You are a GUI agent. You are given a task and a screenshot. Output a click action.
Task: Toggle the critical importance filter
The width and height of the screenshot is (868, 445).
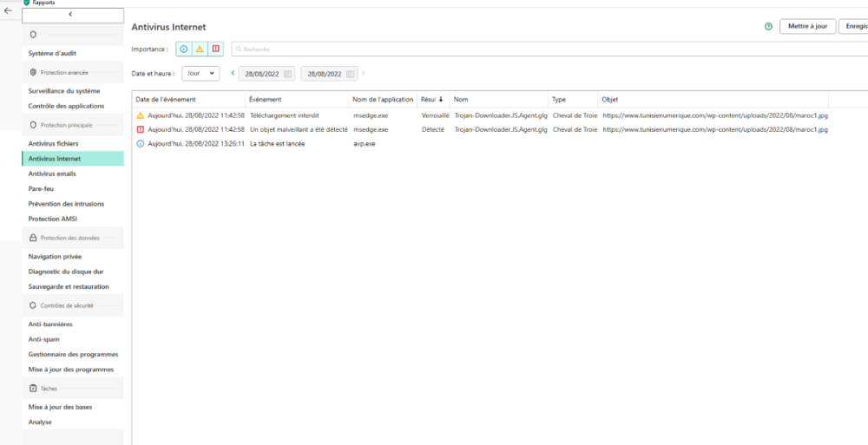[216, 49]
